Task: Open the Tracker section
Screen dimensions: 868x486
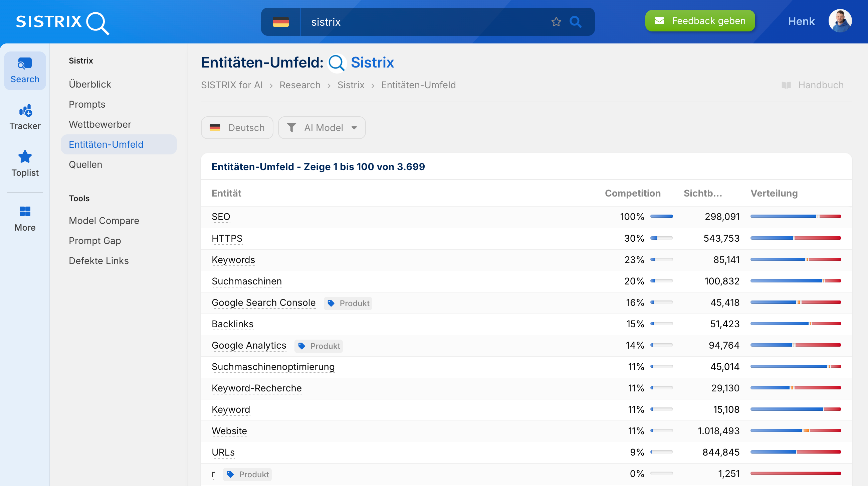Action: pyautogui.click(x=25, y=117)
